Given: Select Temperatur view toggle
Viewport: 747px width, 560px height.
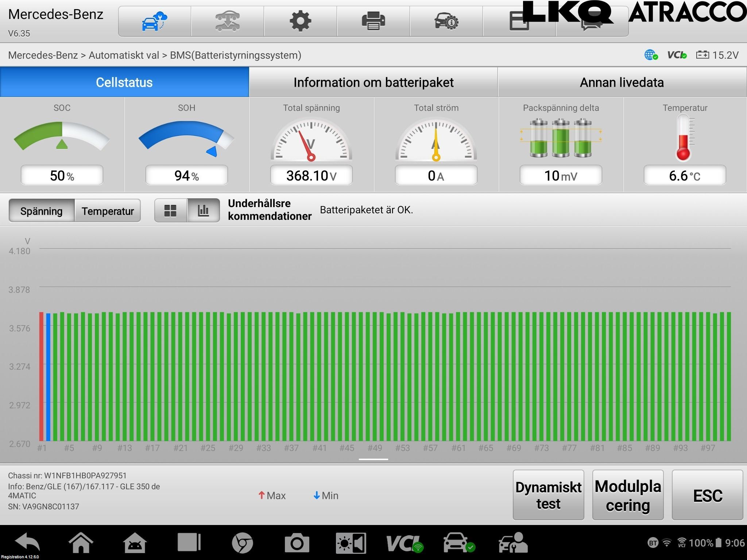Looking at the screenshot, I should point(108,211).
